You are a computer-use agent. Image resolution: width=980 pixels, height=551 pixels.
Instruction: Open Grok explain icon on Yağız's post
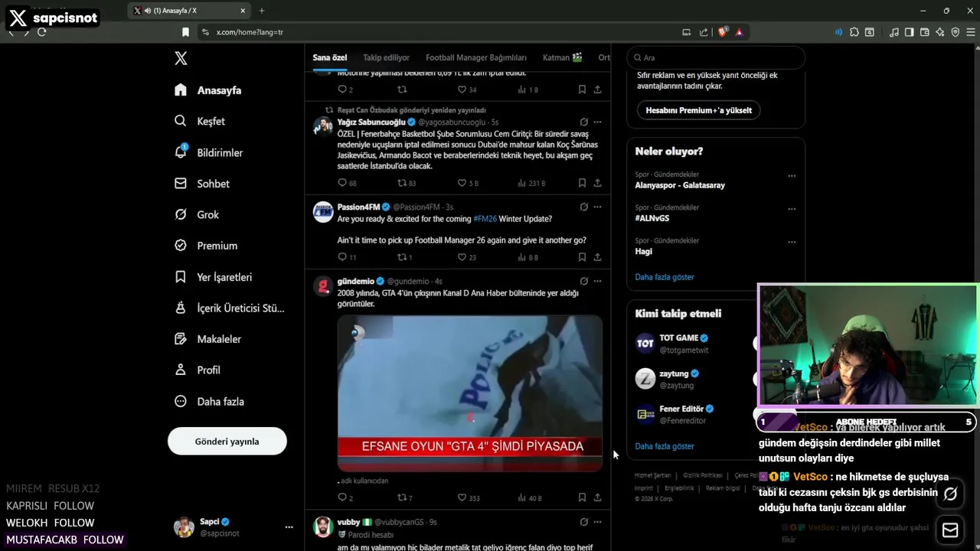click(x=583, y=122)
